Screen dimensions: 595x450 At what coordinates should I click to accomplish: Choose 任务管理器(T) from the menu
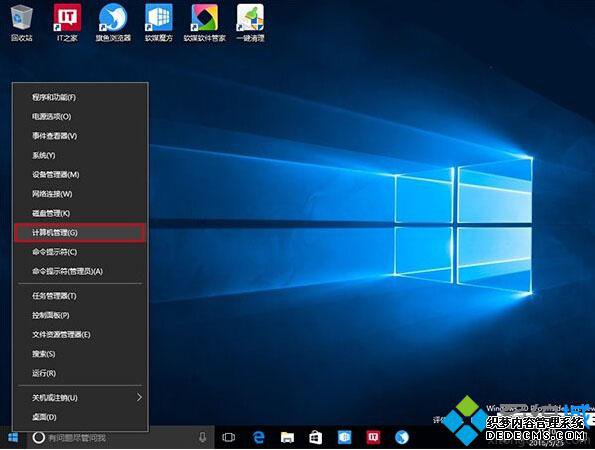(x=80, y=296)
